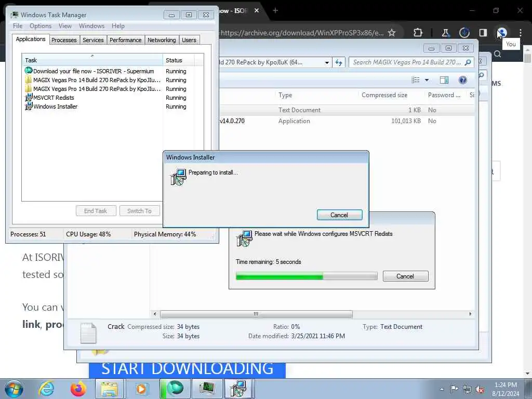The height and width of the screenshot is (399, 532).
Task: Switch to the Networking tab
Action: click(x=162, y=40)
